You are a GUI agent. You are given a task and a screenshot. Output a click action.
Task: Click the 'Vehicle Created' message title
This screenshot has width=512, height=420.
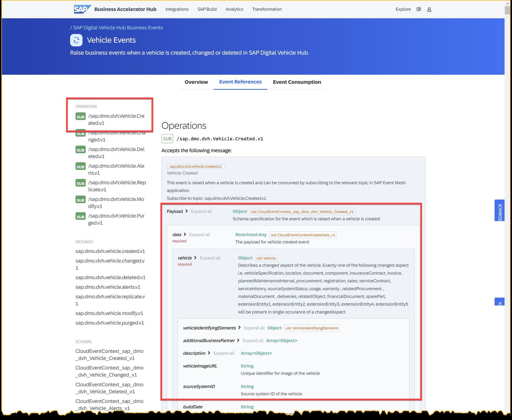pyautogui.click(x=182, y=173)
